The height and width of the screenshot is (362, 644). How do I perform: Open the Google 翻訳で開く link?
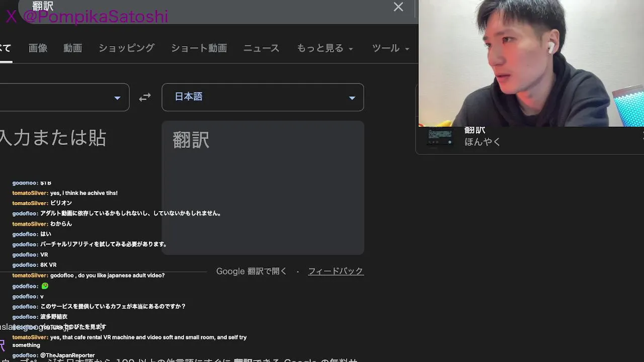point(252,271)
